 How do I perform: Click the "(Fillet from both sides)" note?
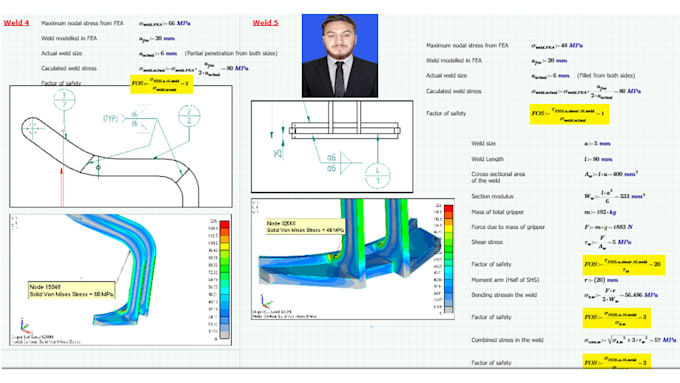pos(606,75)
